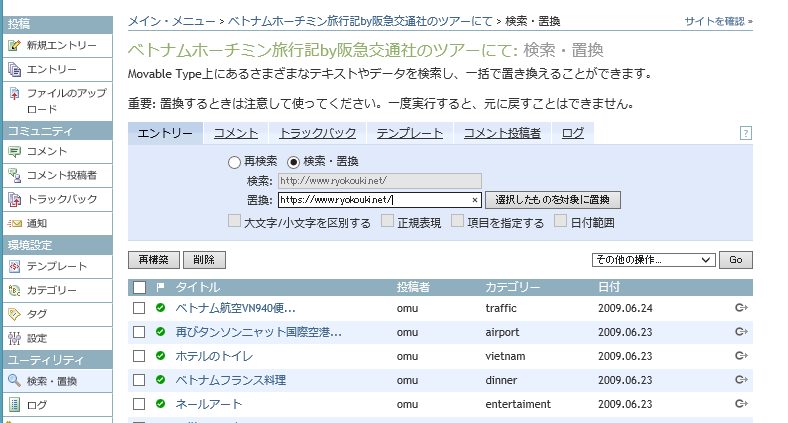Switch to the エントリー tab
This screenshot has height=423, width=788.
click(x=165, y=133)
